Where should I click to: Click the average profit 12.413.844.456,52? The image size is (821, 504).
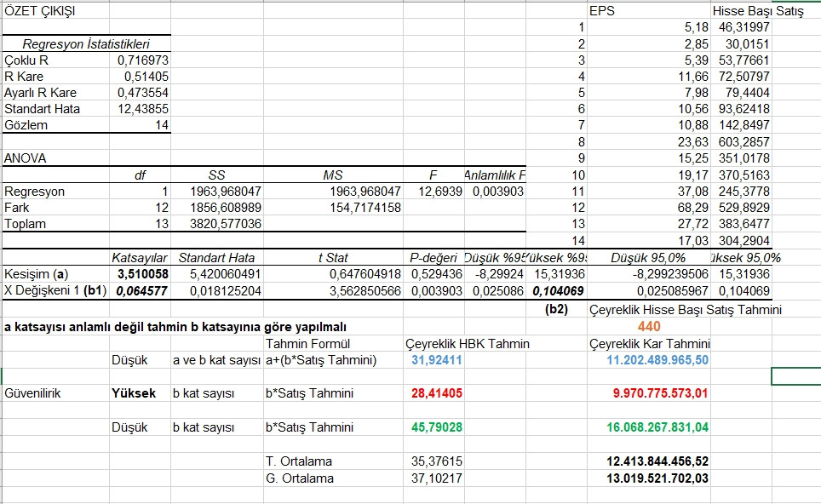click(x=657, y=461)
